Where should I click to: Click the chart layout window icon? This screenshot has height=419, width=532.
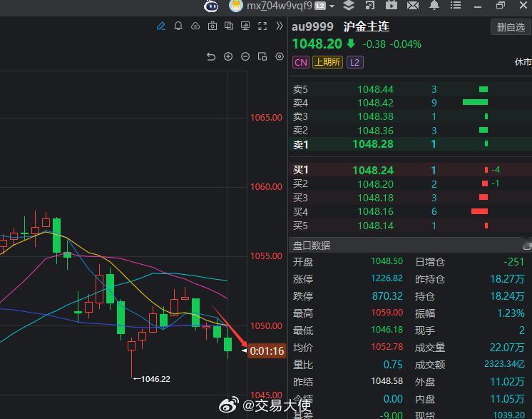262,56
